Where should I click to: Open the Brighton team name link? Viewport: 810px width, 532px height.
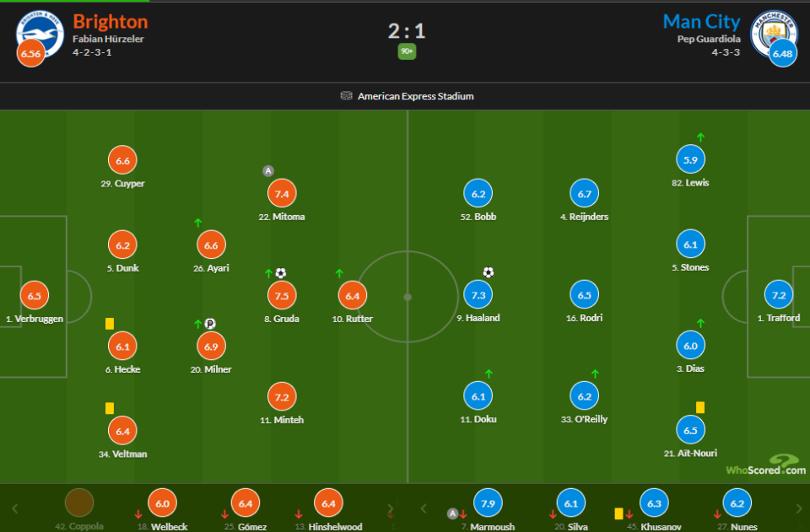pos(110,22)
